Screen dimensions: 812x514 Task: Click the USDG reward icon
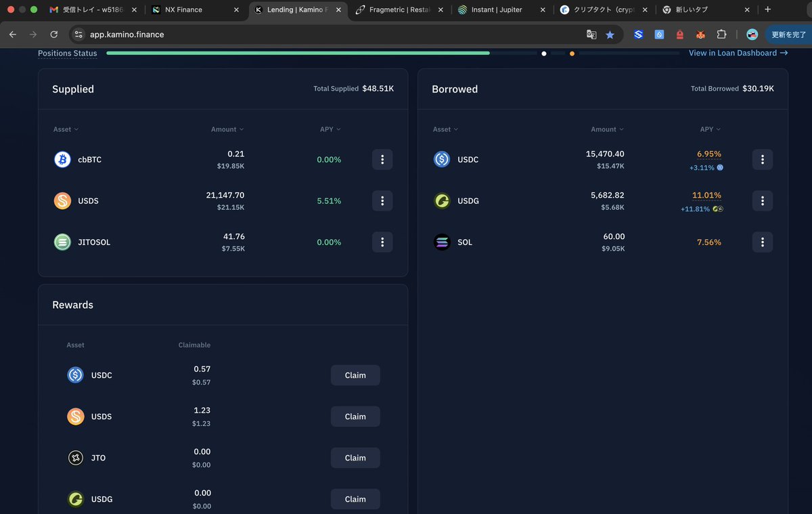pos(75,499)
